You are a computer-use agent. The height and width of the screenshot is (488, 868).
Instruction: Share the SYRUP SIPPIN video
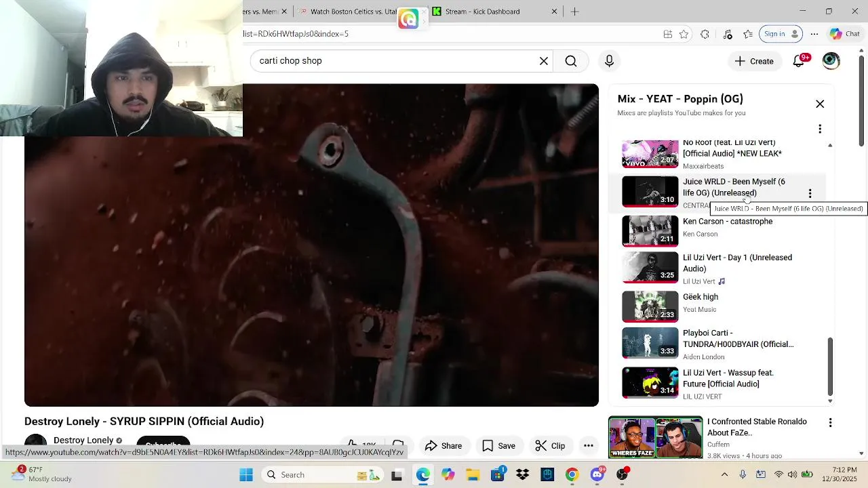(x=443, y=445)
